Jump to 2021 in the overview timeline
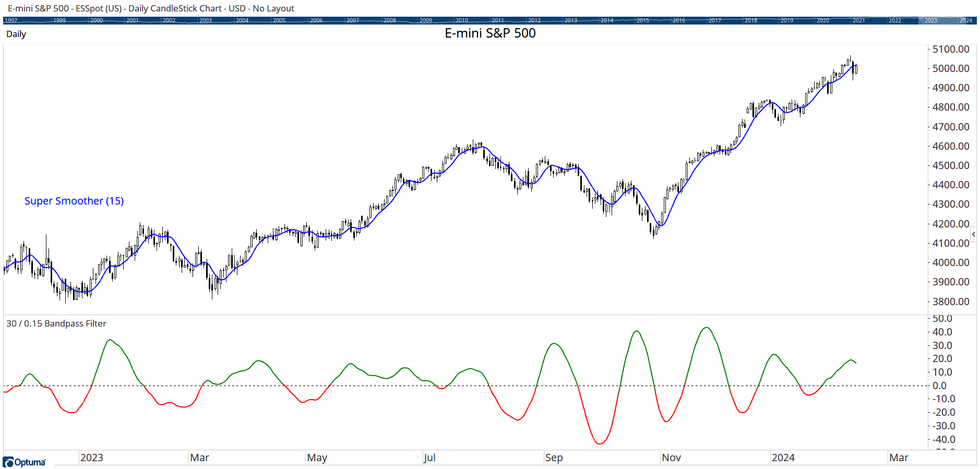Image resolution: width=980 pixels, height=469 pixels. tap(859, 20)
